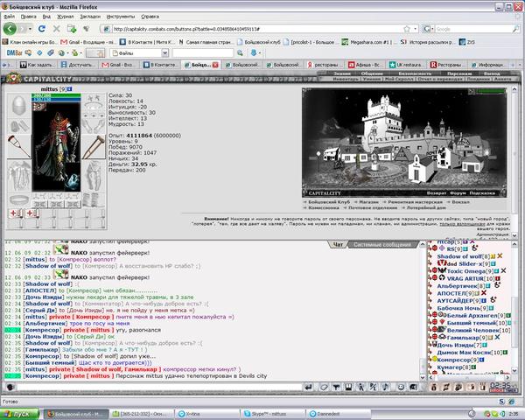
Task: Click the Почтовое отделение link
Action: coord(373,207)
